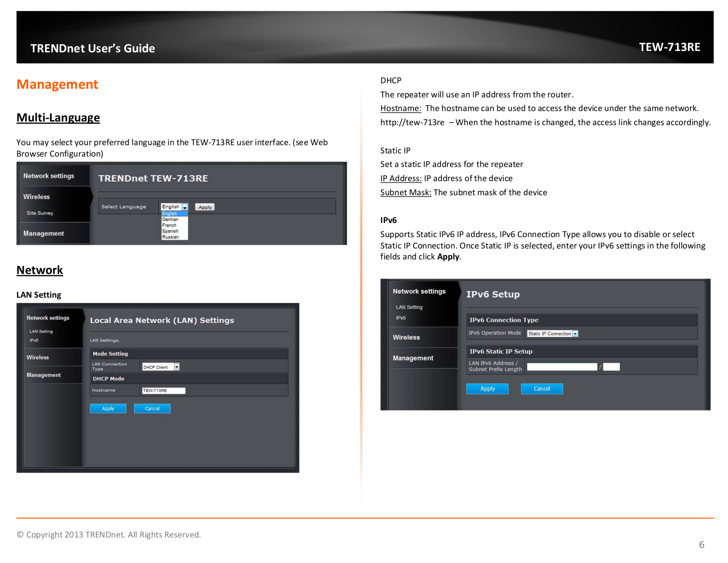This screenshot has width=728, height=563.
Task: Choose German in language list
Action: [x=170, y=219]
